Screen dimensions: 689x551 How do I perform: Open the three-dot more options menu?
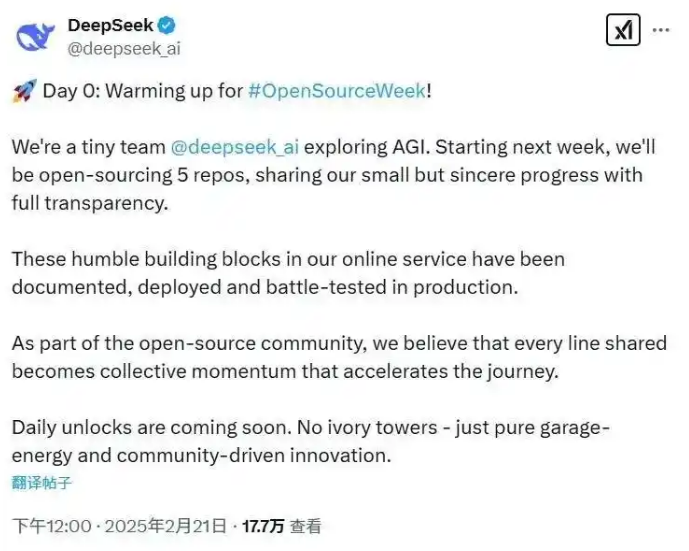(x=661, y=30)
